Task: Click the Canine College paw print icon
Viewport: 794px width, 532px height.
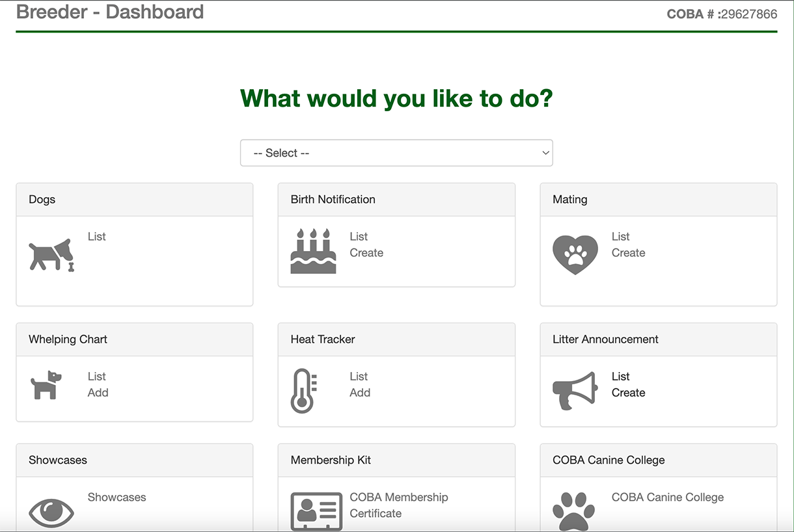Action: click(x=573, y=512)
